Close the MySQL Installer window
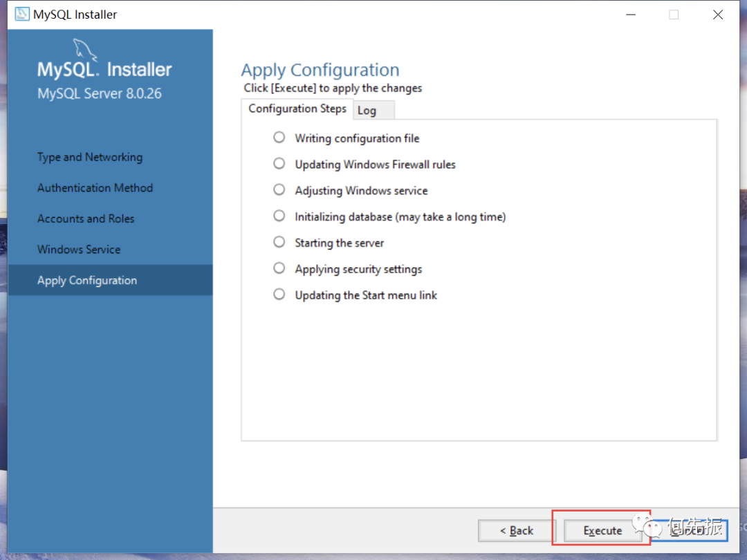This screenshot has height=560, width=747. click(718, 15)
